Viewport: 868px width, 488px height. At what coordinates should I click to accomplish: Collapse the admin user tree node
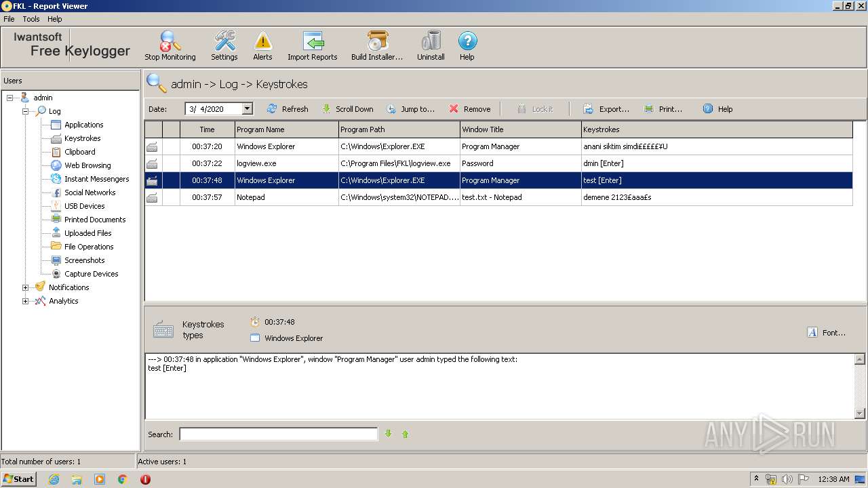tap(10, 98)
